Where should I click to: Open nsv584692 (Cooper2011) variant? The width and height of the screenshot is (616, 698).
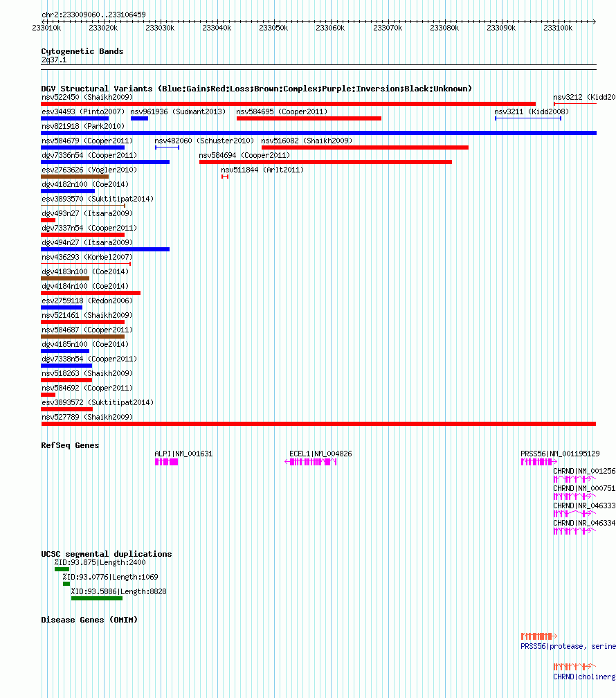(x=87, y=388)
